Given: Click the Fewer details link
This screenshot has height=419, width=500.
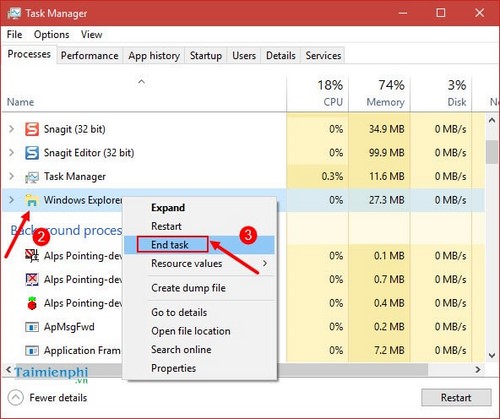Looking at the screenshot, I should click(58, 398).
